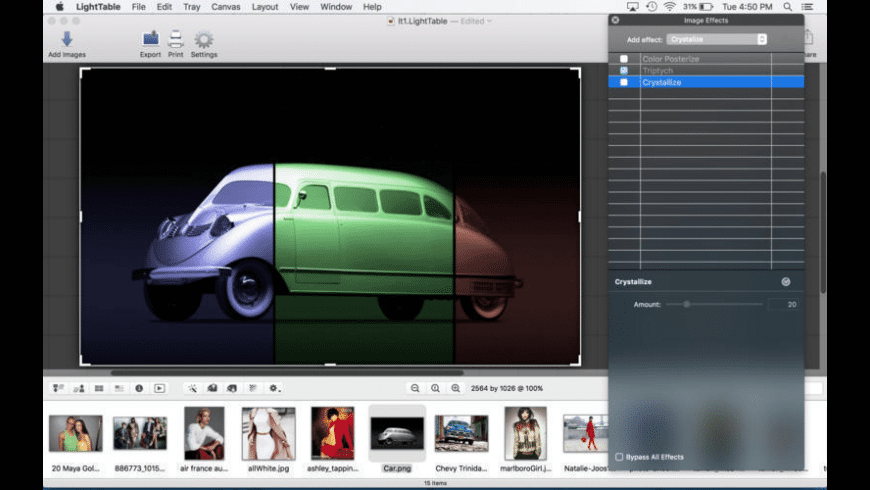Viewport: 870px width, 490px height.
Task: Open the Add effect dropdown
Action: tap(717, 39)
